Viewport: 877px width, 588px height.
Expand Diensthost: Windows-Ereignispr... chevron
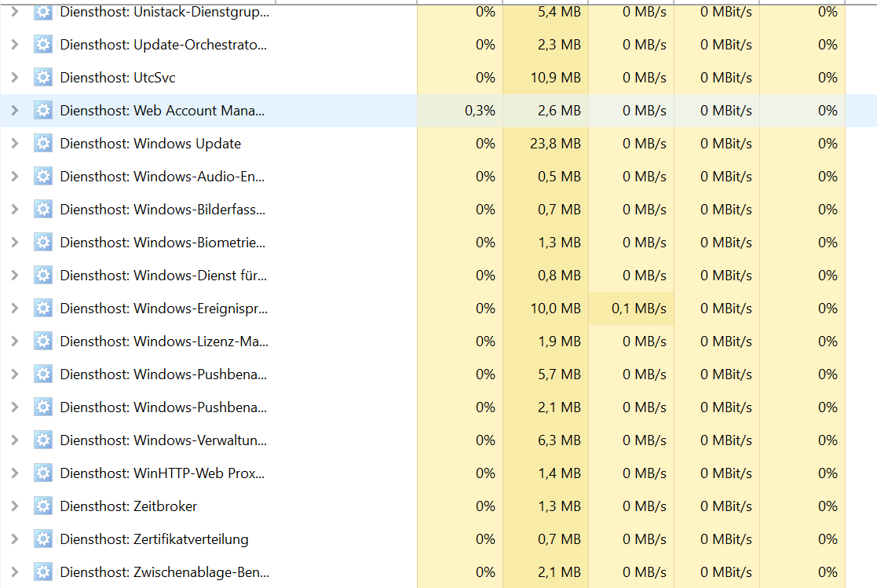tap(15, 309)
